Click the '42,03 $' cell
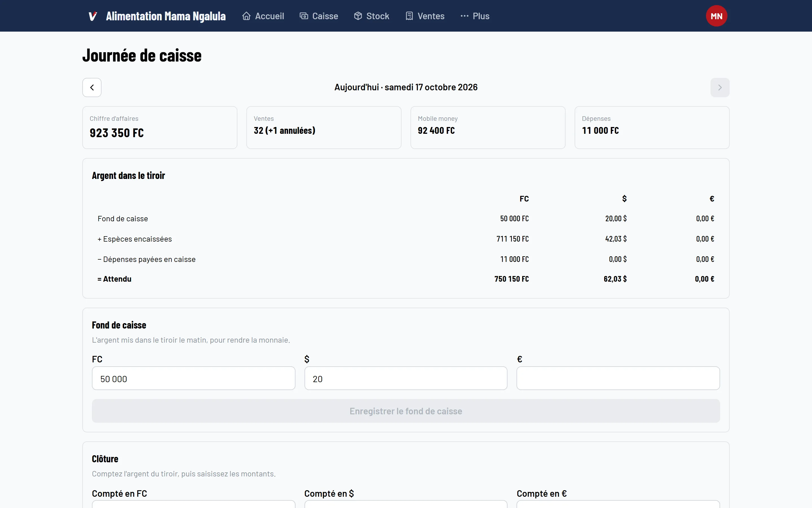 pyautogui.click(x=616, y=239)
